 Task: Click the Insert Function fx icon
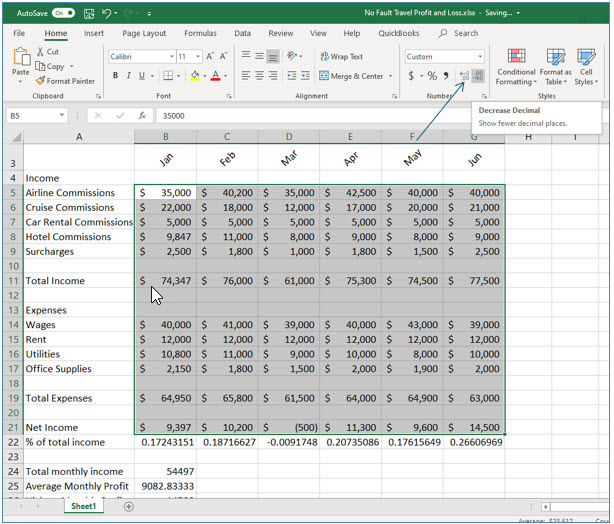coord(142,116)
